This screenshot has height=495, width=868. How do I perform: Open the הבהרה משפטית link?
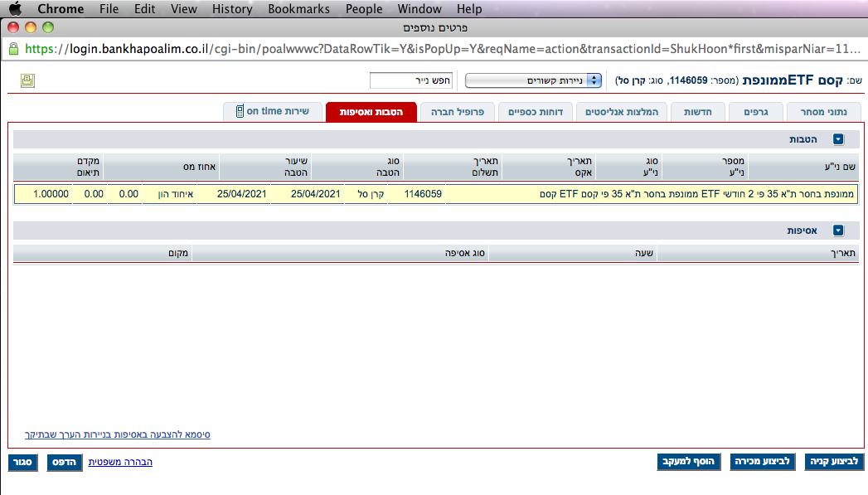pos(120,462)
